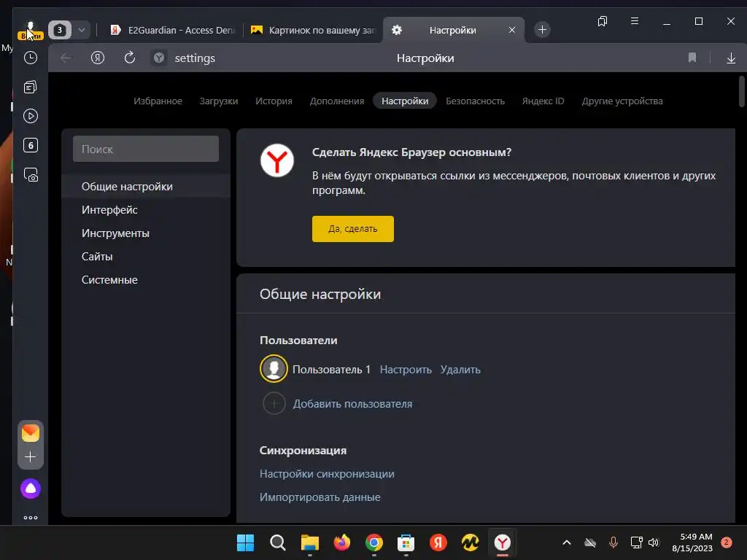Open Яндекс ID section

coord(543,101)
